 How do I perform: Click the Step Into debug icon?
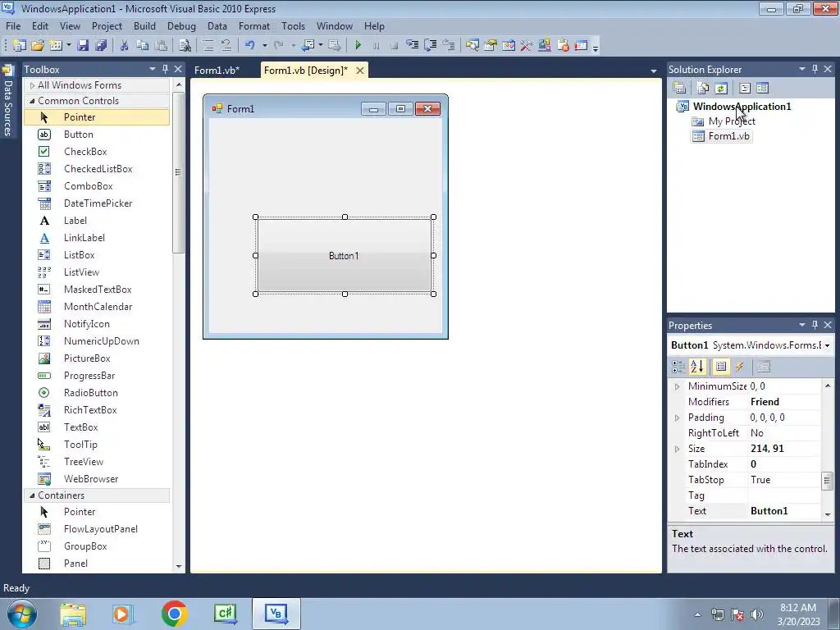pyautogui.click(x=412, y=46)
